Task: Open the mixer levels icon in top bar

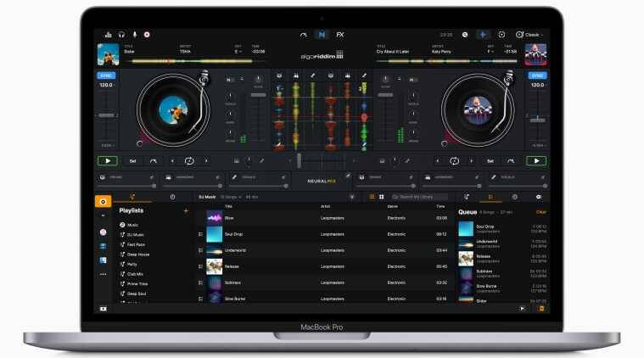Action: pyautogui.click(x=108, y=35)
